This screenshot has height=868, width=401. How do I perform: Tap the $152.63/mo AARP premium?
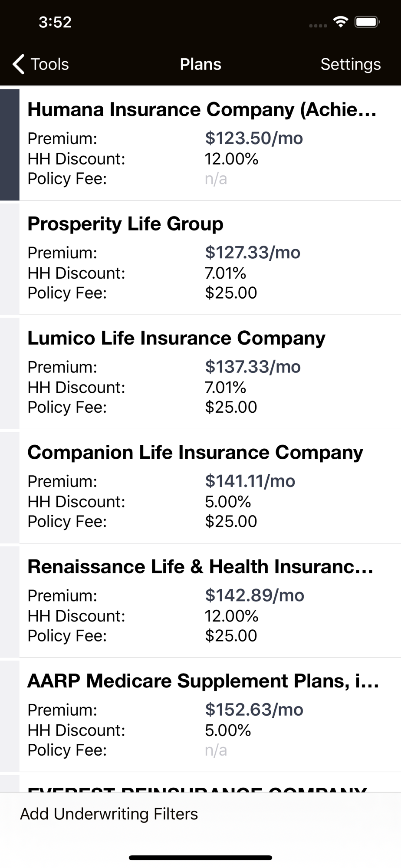click(x=254, y=709)
